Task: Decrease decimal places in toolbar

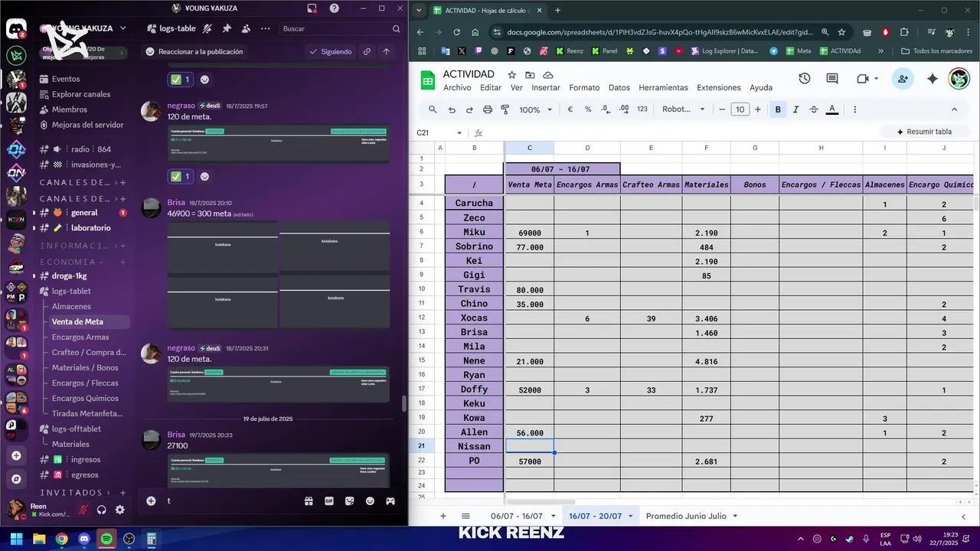Action: pyautogui.click(x=606, y=109)
